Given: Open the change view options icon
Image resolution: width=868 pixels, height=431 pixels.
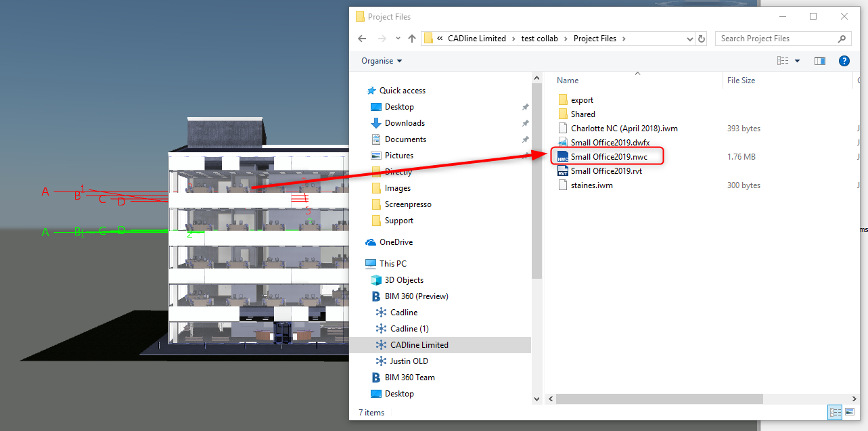Looking at the screenshot, I should (783, 61).
